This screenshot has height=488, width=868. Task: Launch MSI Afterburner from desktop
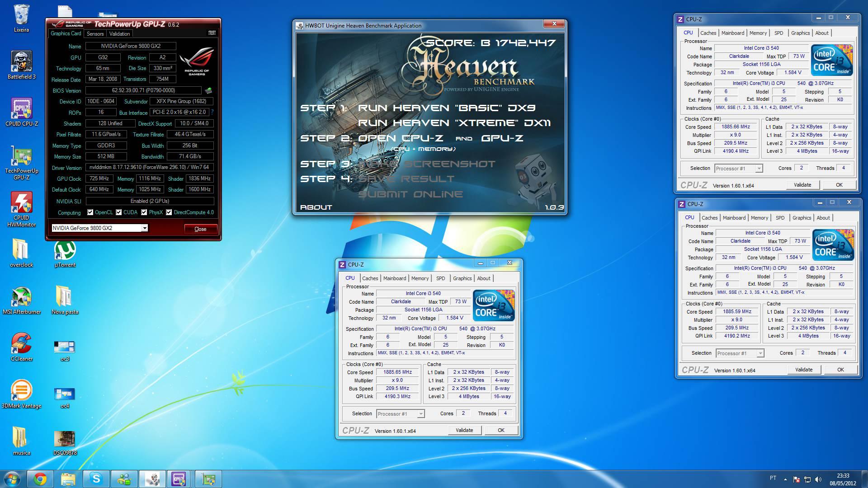(21, 300)
